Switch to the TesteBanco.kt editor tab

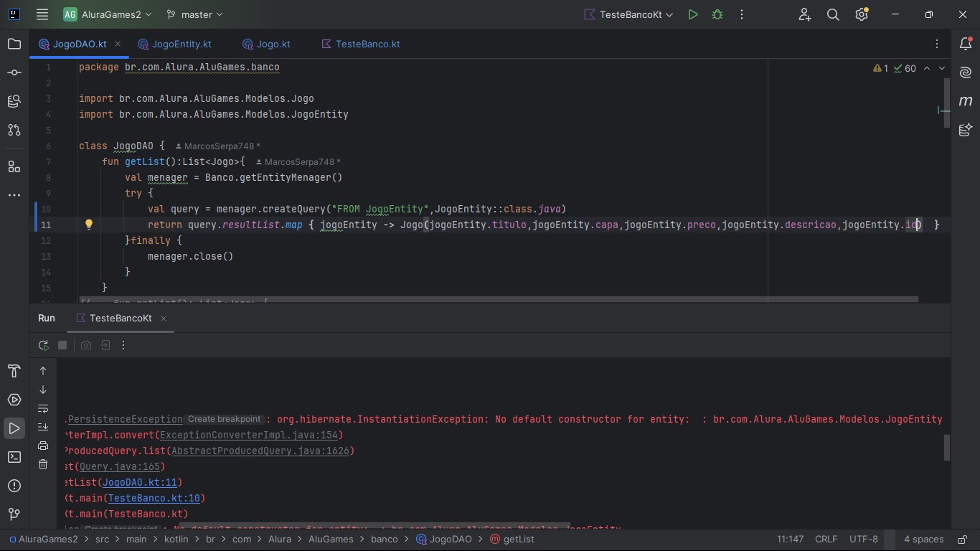[x=361, y=44]
